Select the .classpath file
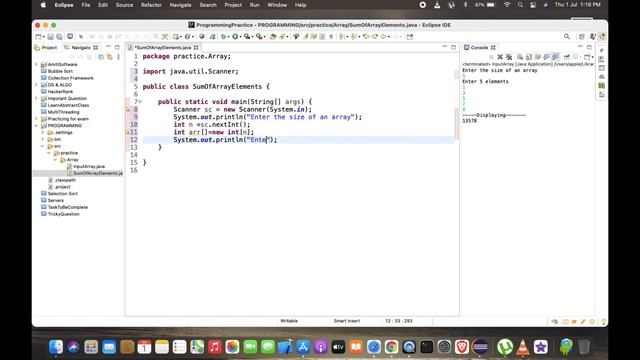The height and width of the screenshot is (360, 640). pyautogui.click(x=65, y=180)
